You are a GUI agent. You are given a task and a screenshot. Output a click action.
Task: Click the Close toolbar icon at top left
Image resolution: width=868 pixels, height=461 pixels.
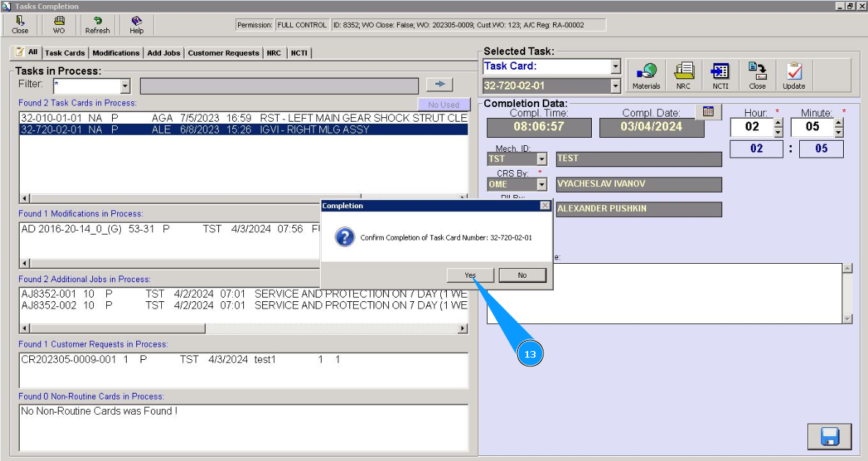tap(20, 24)
